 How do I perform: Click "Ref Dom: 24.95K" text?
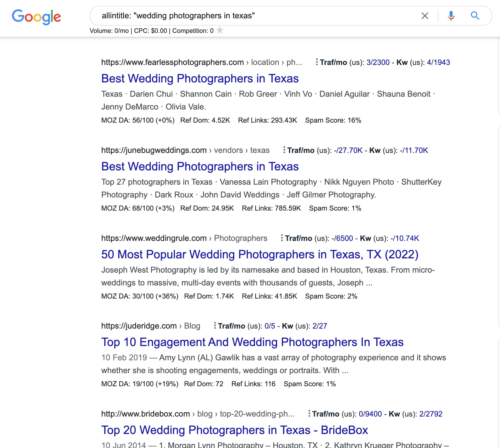point(207,208)
